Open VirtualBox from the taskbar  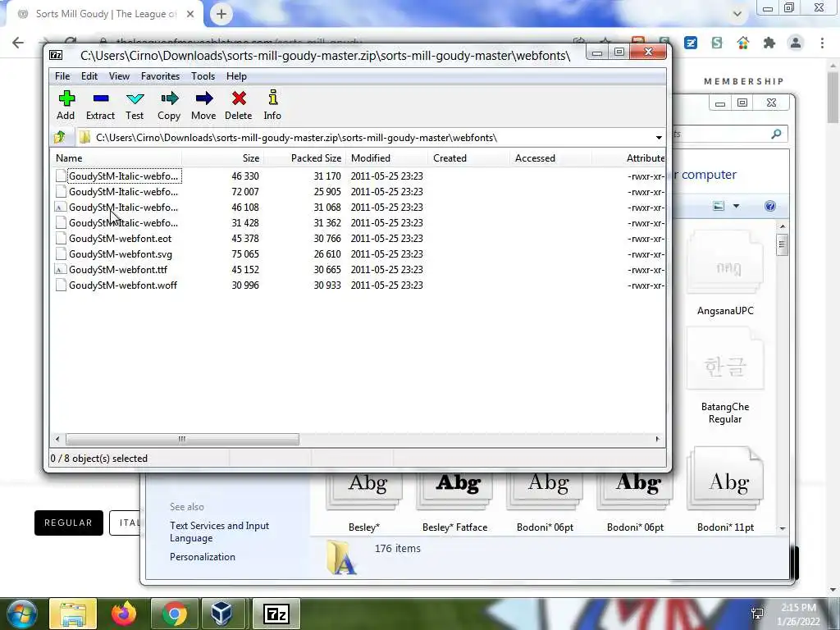(x=221, y=614)
